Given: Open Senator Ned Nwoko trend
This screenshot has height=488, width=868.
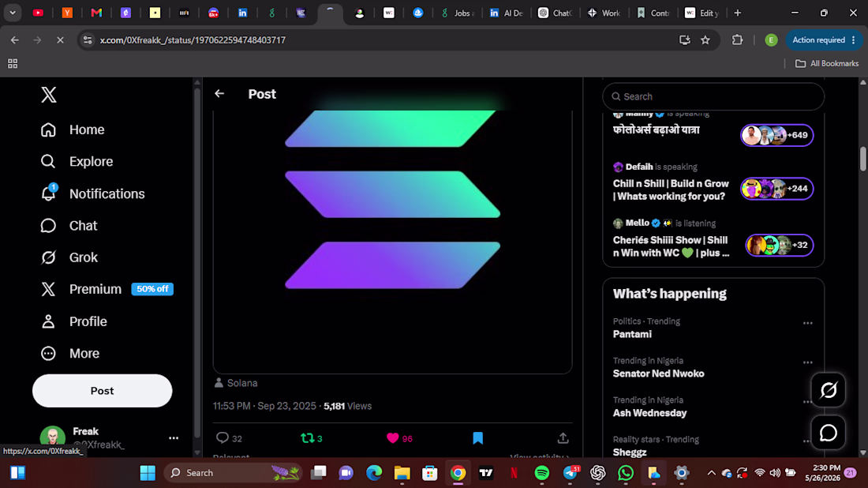Looking at the screenshot, I should (658, 374).
